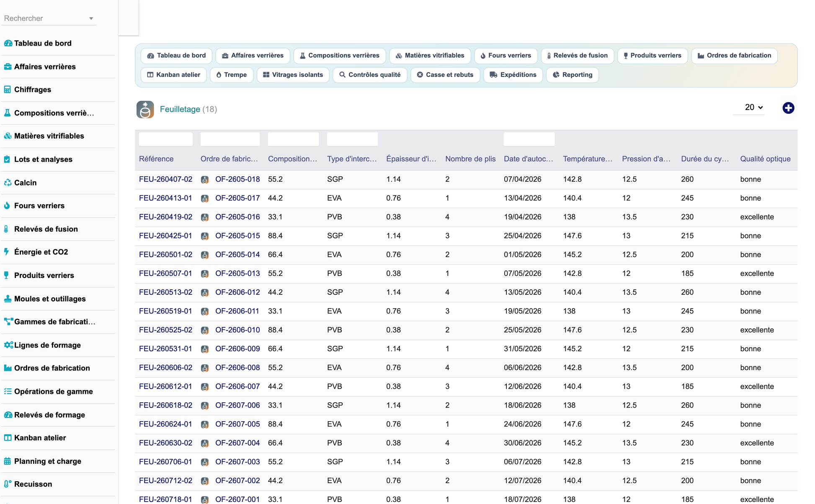Click the Feuilletage title link
The width and height of the screenshot is (815, 504).
pyautogui.click(x=180, y=109)
